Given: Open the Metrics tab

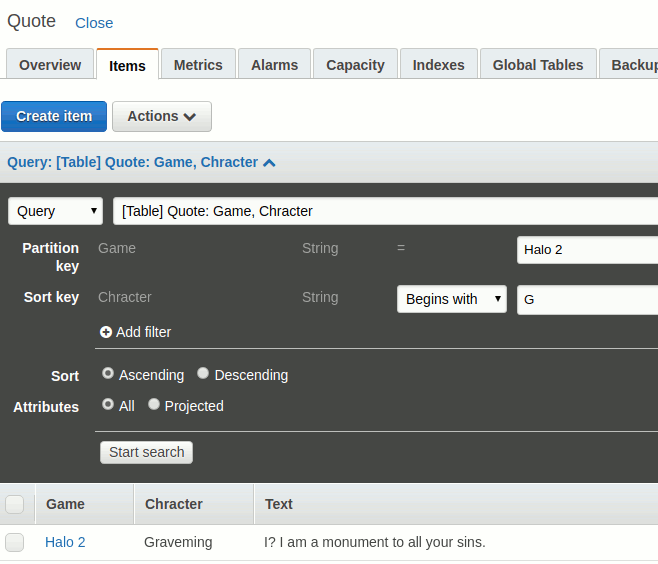Looking at the screenshot, I should 198,65.
